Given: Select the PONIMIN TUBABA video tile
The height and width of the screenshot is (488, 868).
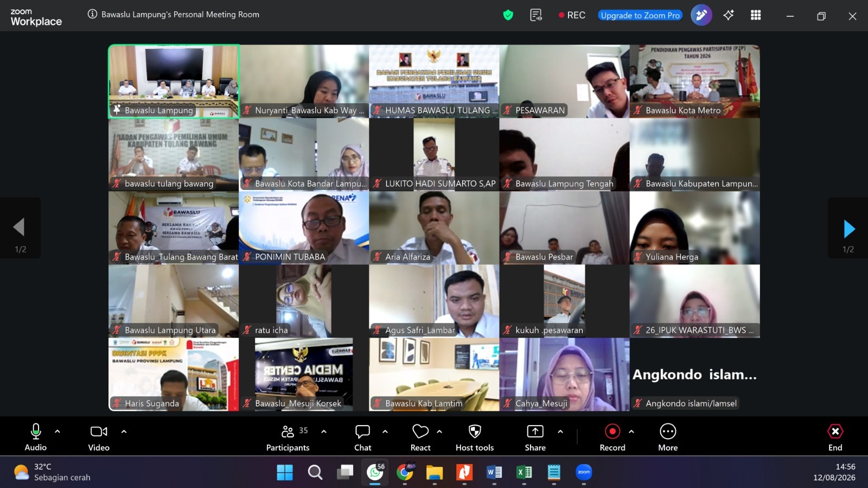Looking at the screenshot, I should (304, 228).
